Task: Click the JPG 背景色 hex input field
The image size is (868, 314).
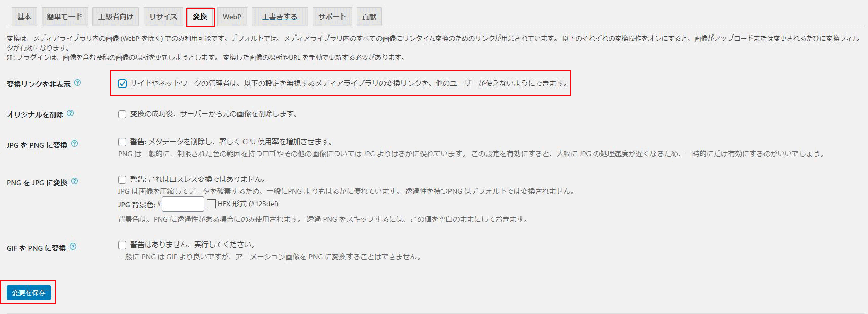Action: pos(183,204)
